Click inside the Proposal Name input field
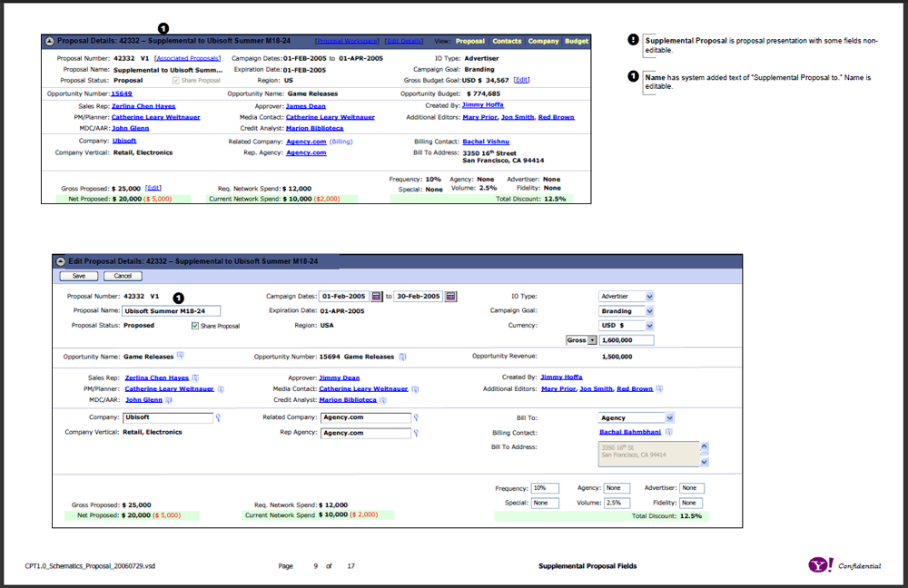 [182, 310]
